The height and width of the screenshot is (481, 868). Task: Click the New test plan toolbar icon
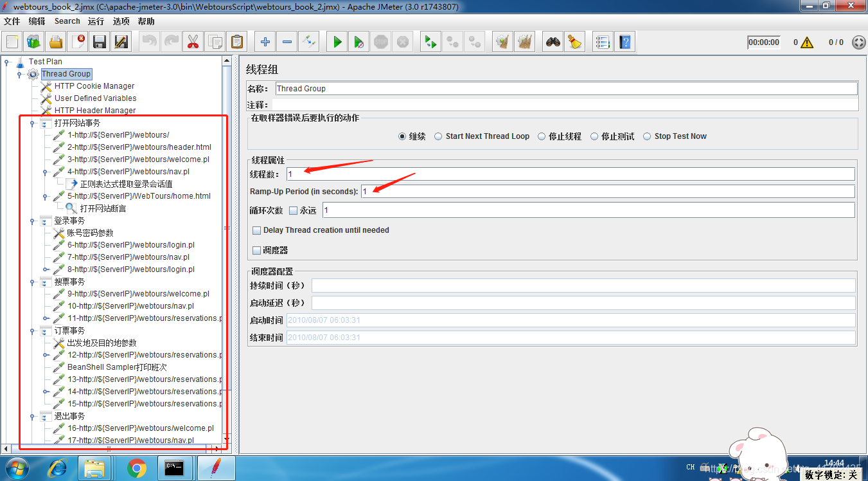(12, 42)
